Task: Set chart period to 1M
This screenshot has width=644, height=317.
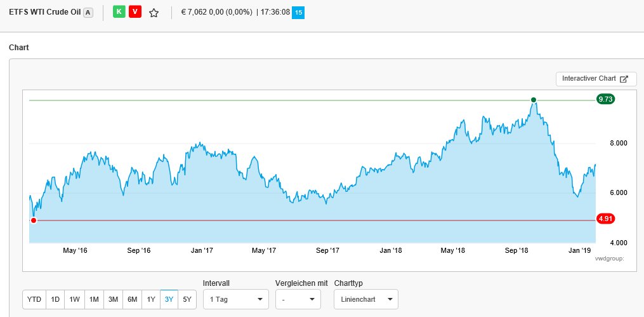Action: click(94, 299)
